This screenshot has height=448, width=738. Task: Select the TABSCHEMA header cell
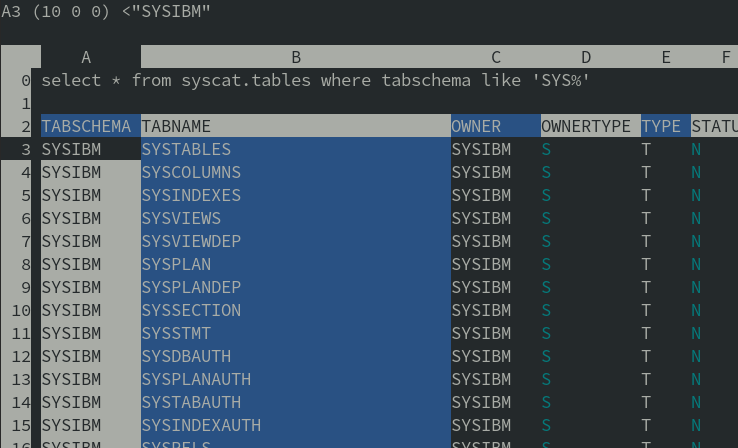(86, 126)
